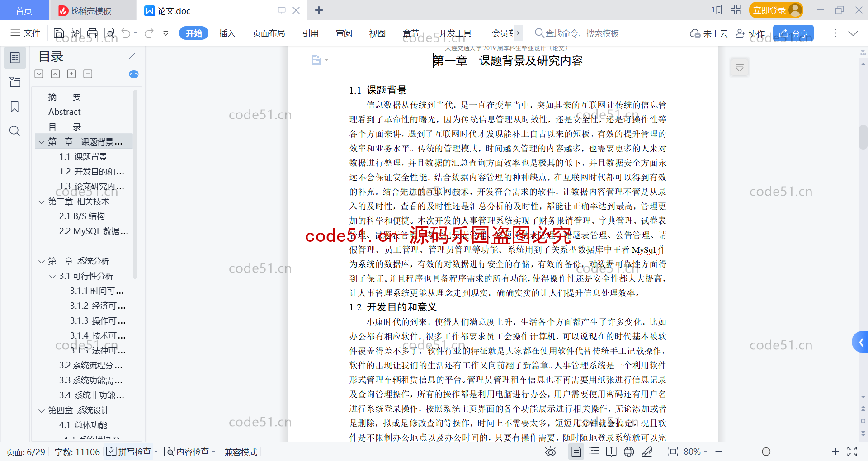Screen dimensions: 868x461
Task: Open the quick access toolbar customize dropdown
Action: pyautogui.click(x=166, y=33)
